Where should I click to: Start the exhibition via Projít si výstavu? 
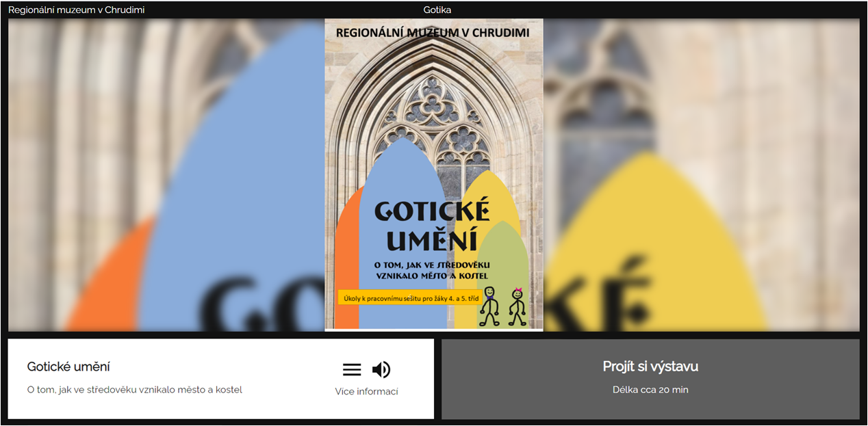(x=650, y=379)
